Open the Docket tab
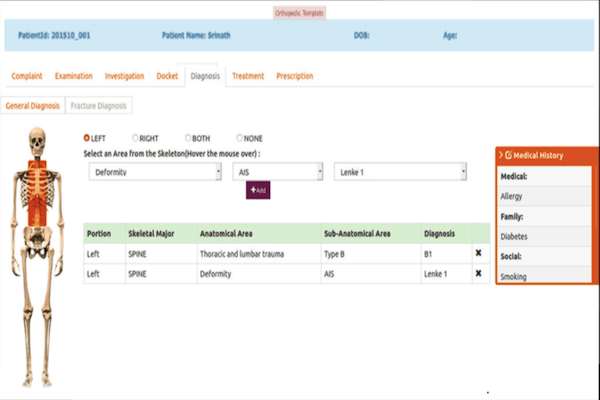Image resolution: width=600 pixels, height=400 pixels. 167,76
